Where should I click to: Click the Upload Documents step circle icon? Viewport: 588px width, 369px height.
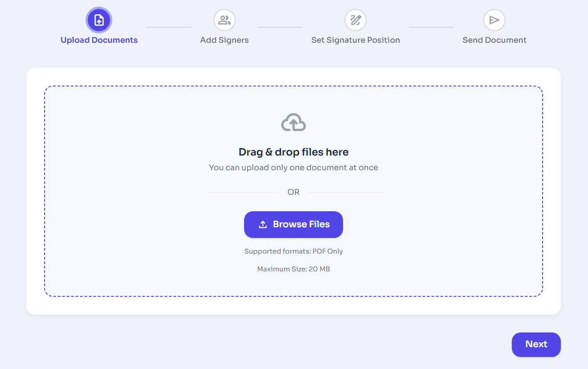coord(99,20)
